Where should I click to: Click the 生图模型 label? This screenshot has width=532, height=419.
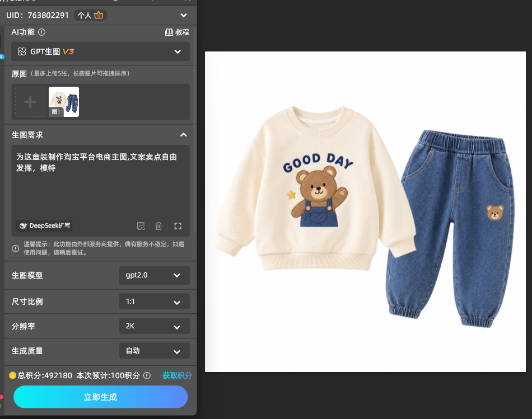pyautogui.click(x=27, y=275)
